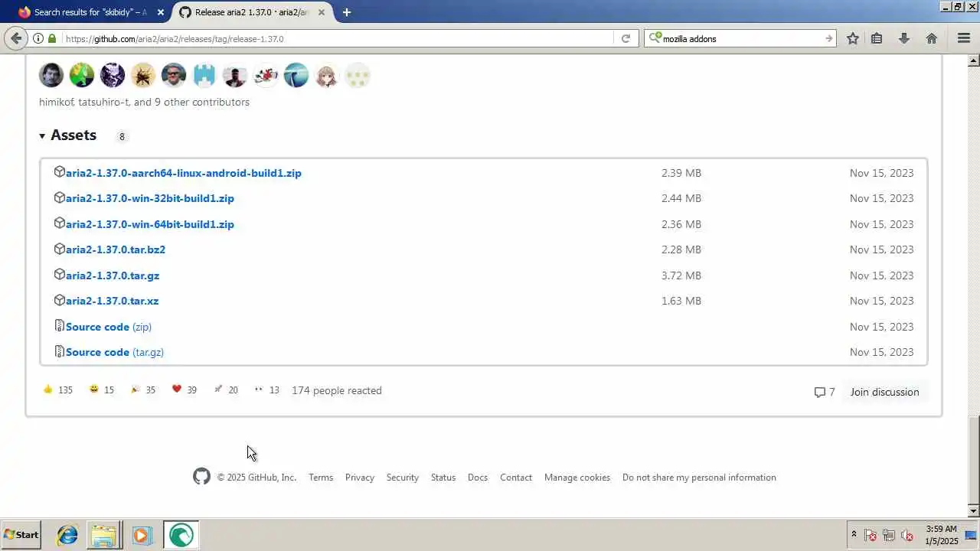Open Windows Media Player taskbar icon

pos(141,535)
